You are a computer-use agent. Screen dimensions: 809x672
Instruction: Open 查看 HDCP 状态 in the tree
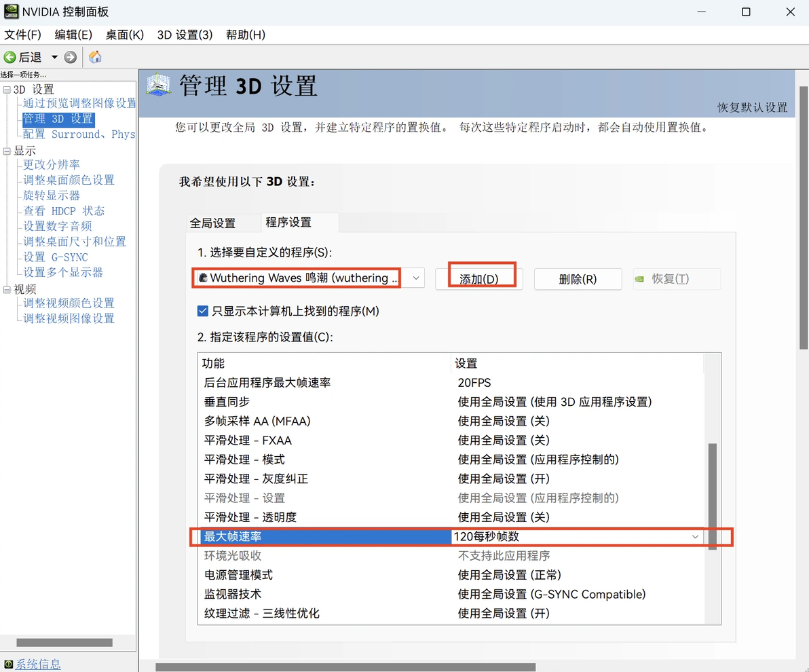click(x=64, y=211)
